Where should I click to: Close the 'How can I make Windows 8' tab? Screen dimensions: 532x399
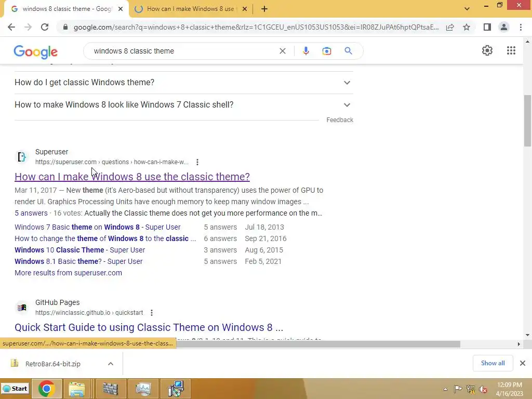point(245,9)
